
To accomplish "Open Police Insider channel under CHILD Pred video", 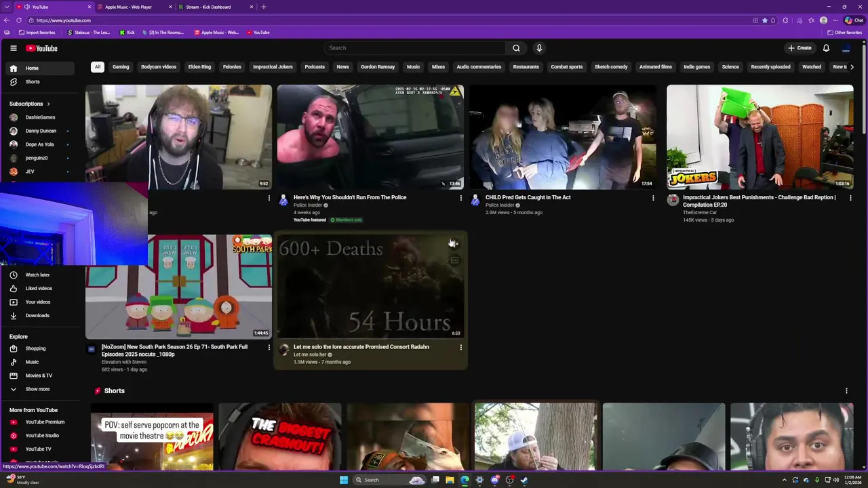I will coord(500,205).
